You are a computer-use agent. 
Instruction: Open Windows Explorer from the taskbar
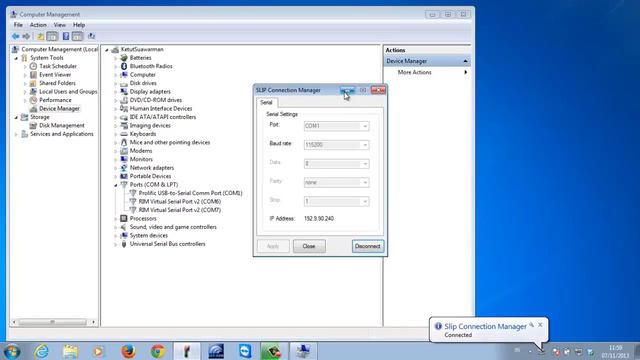tap(70, 351)
